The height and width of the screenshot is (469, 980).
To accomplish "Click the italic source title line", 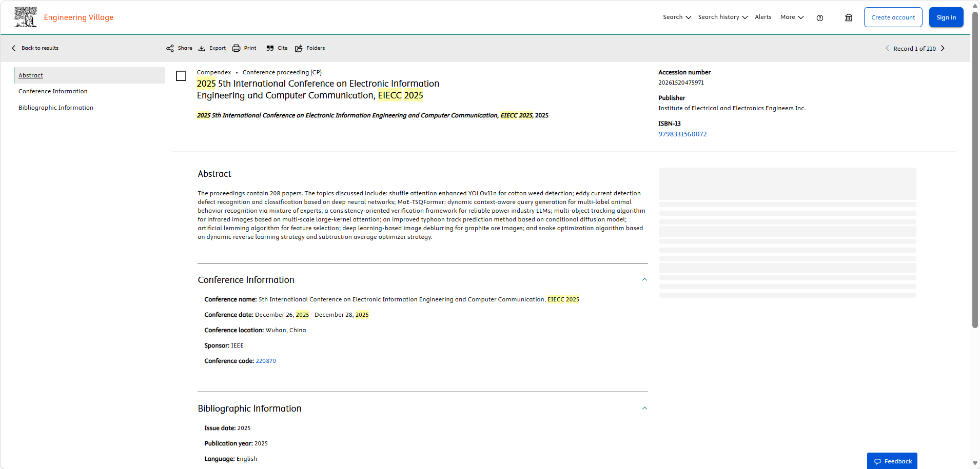I will tap(373, 115).
